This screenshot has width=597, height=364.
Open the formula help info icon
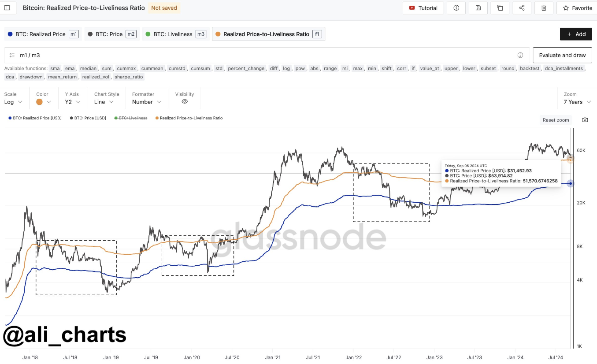(520, 55)
